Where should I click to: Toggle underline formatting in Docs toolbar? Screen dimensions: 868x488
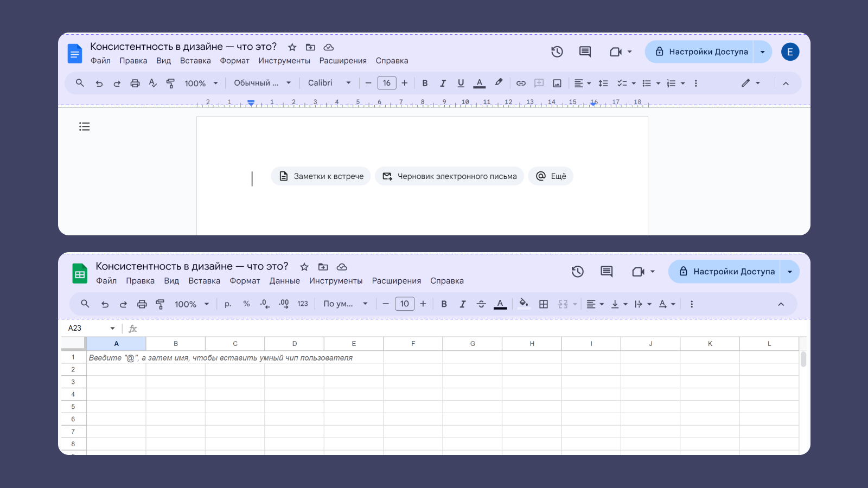(461, 84)
